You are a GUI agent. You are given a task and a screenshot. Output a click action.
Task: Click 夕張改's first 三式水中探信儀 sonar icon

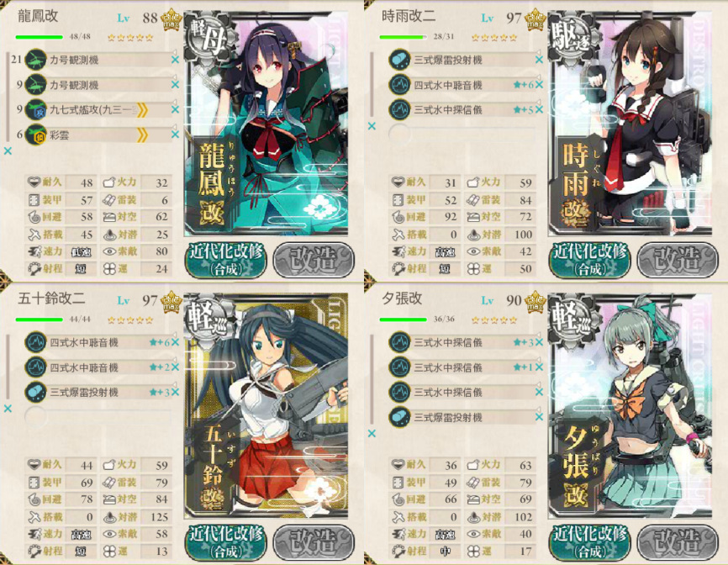click(399, 343)
